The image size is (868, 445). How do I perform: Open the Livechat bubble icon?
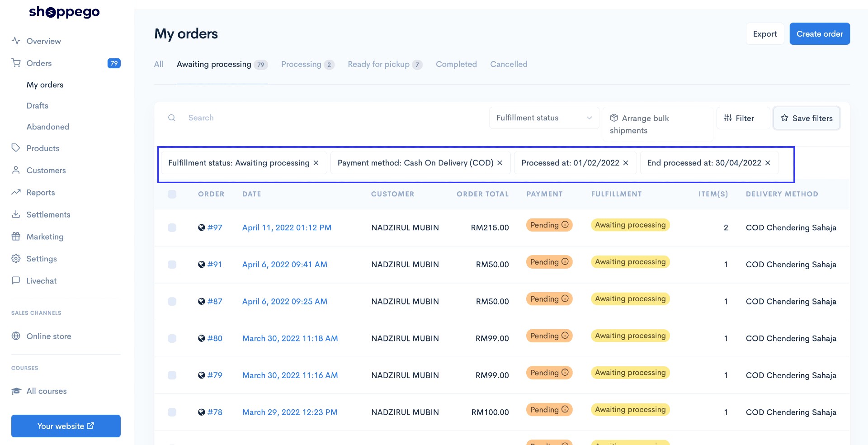16,280
